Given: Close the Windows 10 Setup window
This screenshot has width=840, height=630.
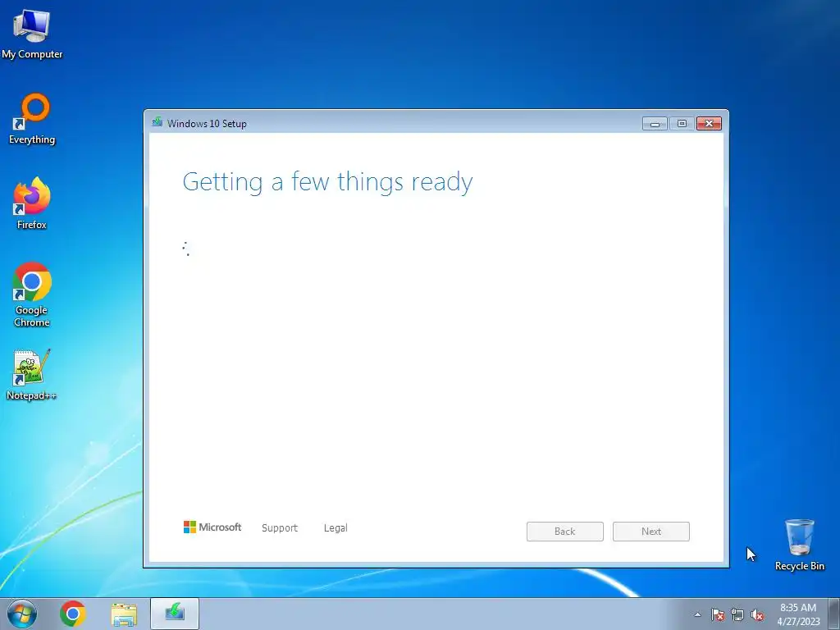Looking at the screenshot, I should (710, 124).
